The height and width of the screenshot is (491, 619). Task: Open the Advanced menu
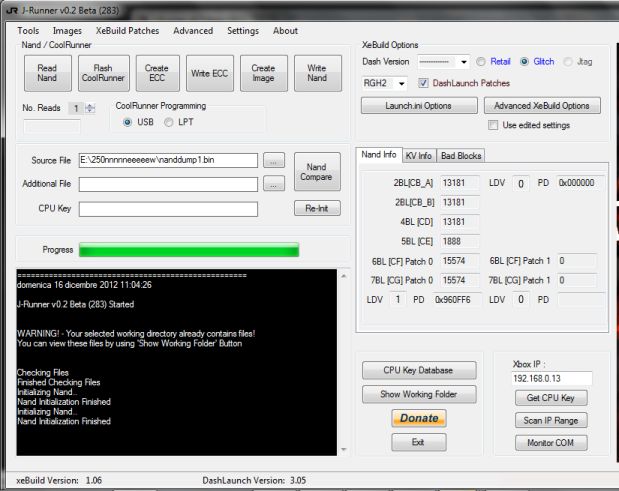point(193,31)
